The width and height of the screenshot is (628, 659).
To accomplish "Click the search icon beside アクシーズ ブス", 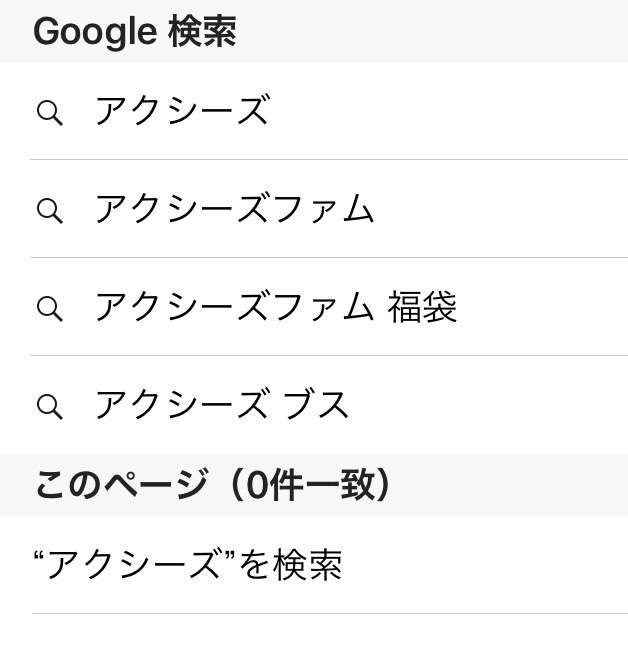I will (50, 406).
